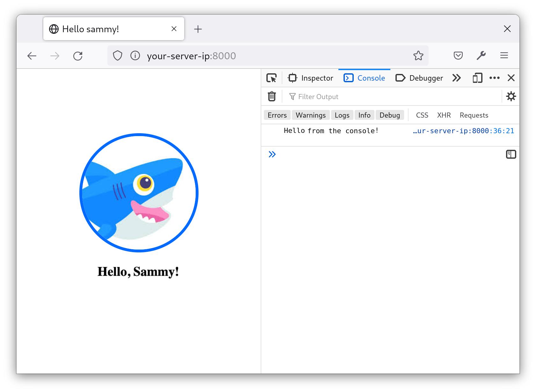Click inside the Filter Output field

[x=335, y=96]
